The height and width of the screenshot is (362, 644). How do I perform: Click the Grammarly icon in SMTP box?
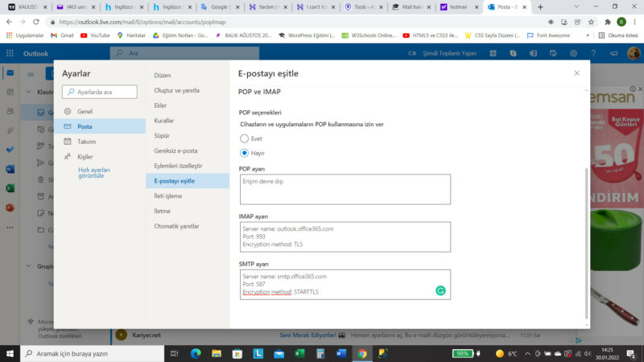(440, 290)
